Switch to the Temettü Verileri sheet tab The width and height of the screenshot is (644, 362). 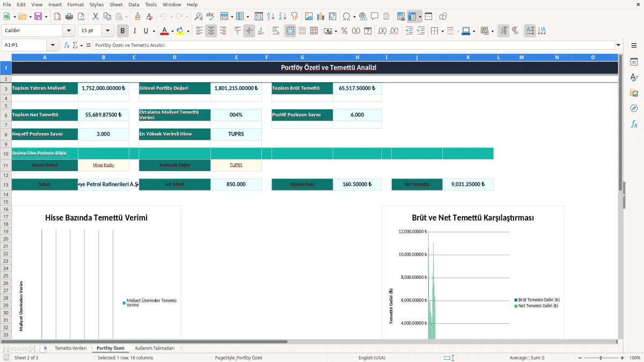pos(70,348)
